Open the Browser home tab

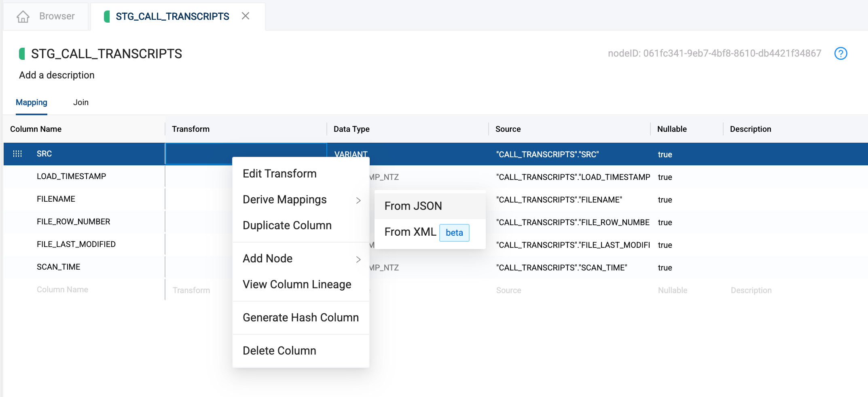[46, 16]
